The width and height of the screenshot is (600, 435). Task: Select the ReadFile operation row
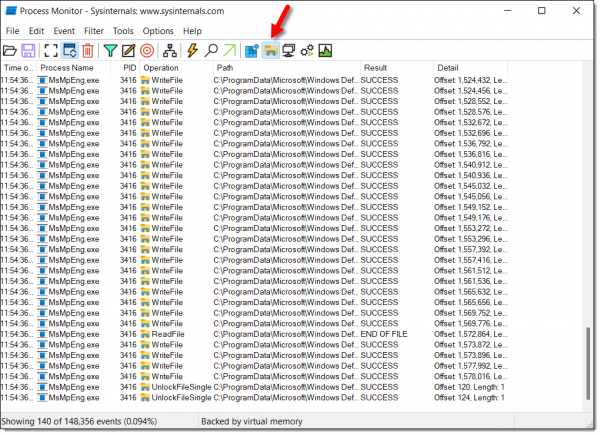(254, 334)
